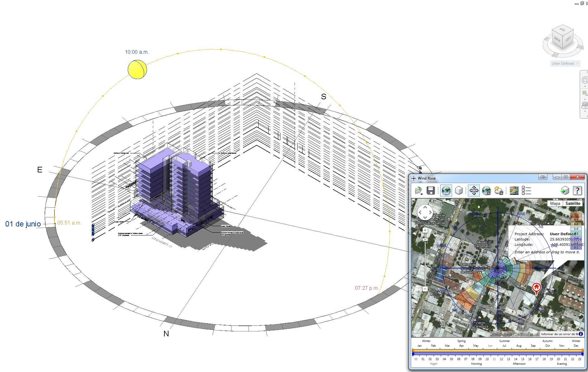Open the User Defined view dropdown
The height and width of the screenshot is (372, 588).
pyautogui.click(x=565, y=63)
